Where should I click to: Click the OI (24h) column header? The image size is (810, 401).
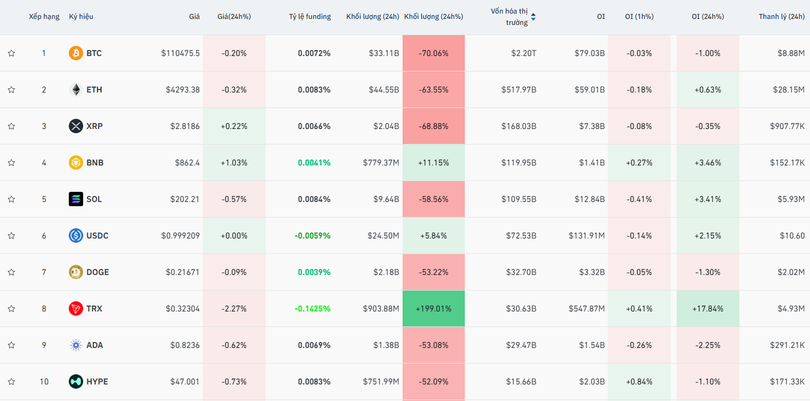pyautogui.click(x=709, y=17)
